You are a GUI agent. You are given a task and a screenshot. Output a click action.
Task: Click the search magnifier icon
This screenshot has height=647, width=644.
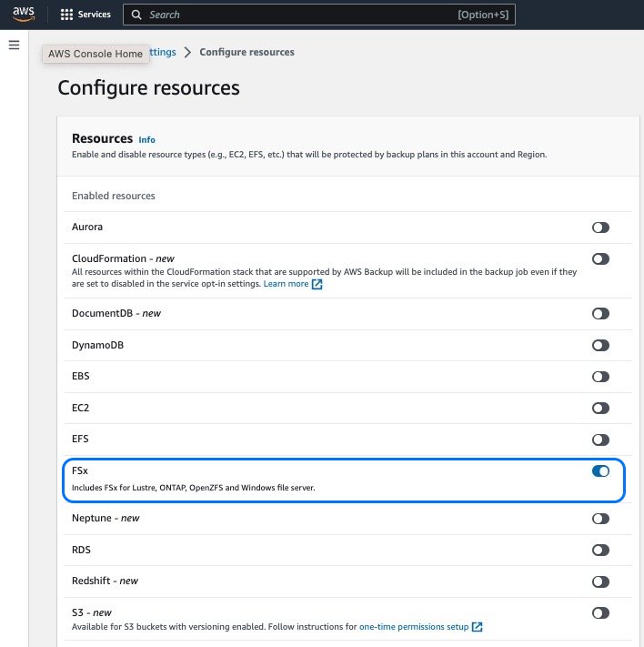[136, 15]
